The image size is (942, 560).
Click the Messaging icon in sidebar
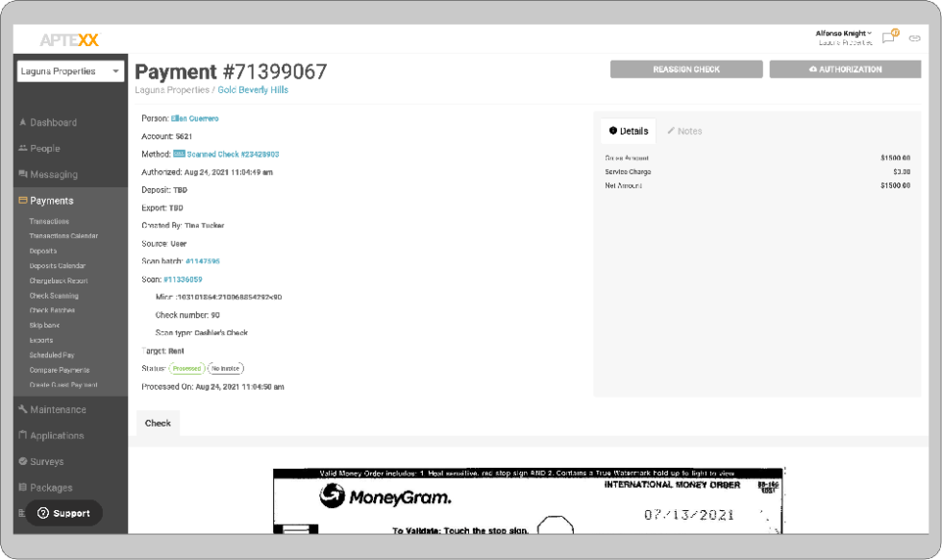[x=22, y=175]
